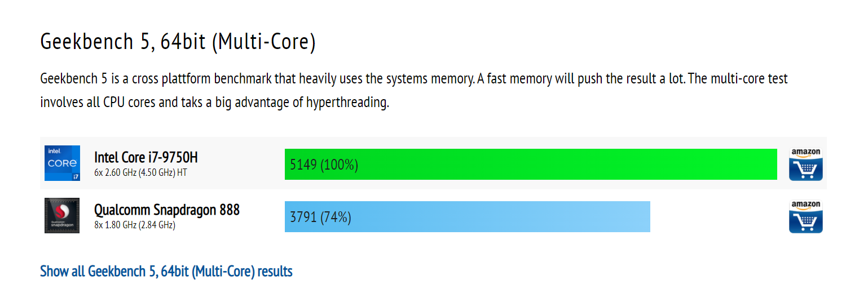Screen dimensions: 868x306
Task: Click the amazon wordmark in the Snapdragon row
Action: [x=806, y=205]
